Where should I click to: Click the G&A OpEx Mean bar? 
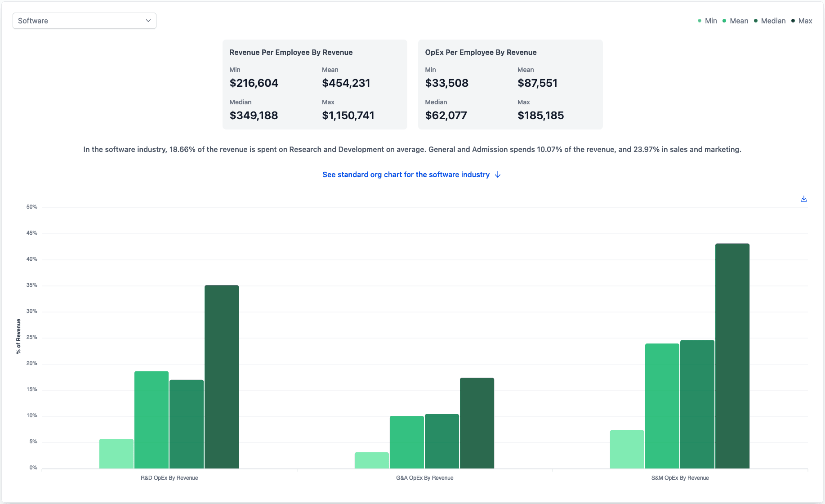(407, 442)
